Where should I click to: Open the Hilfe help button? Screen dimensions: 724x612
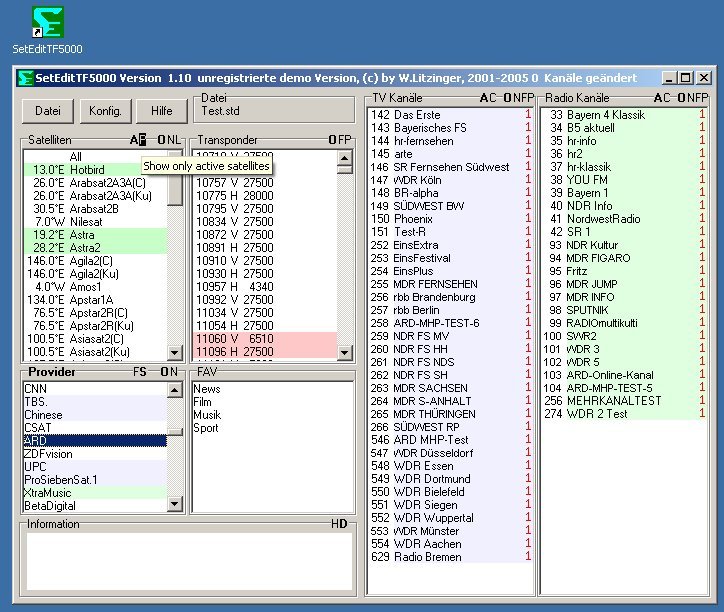(x=162, y=111)
